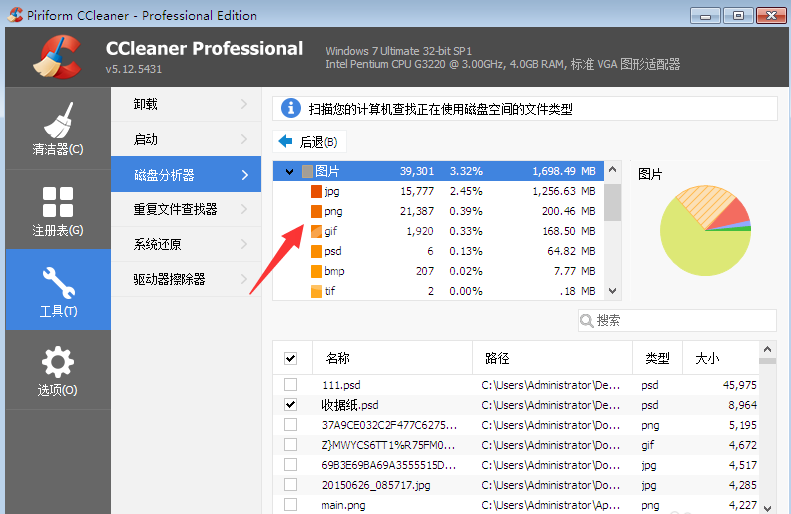This screenshot has height=514, width=791.
Task: Click the category list scrollbar thumb
Action: coord(612,202)
